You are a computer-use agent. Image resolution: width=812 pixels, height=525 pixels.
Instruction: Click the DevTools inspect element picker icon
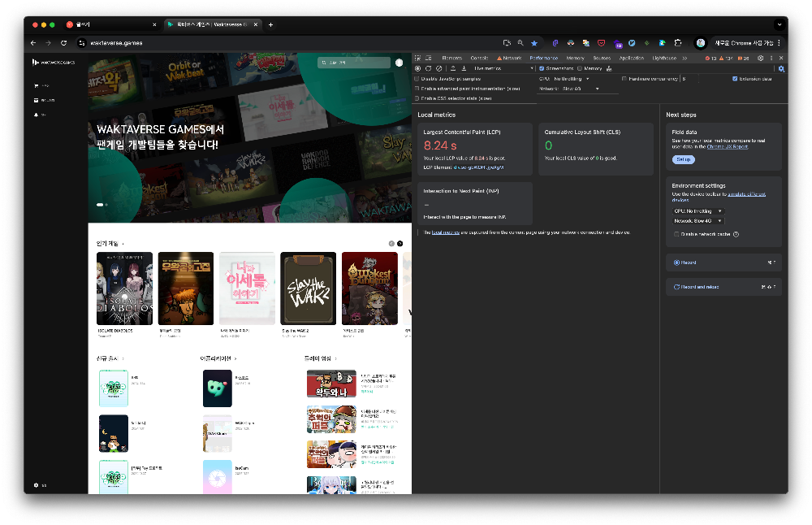(418, 58)
